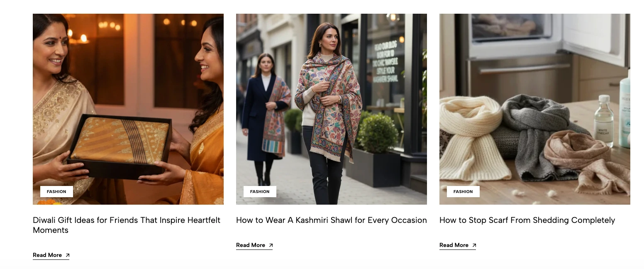Open How to Stop Scarf From Shedding title
The width and height of the screenshot is (644, 269).
tap(527, 220)
